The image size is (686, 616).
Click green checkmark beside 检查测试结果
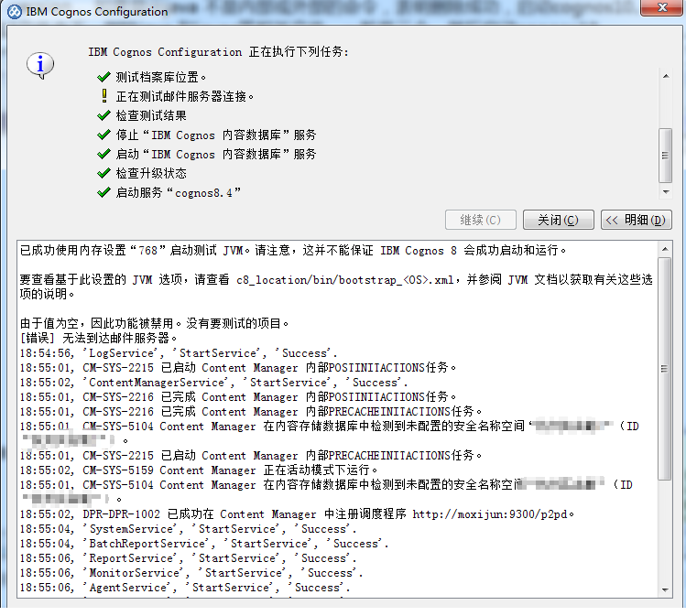[103, 116]
